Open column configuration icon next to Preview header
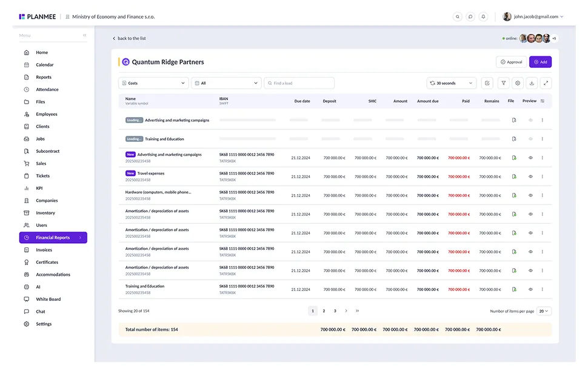This screenshot has width=588, height=370. [543, 101]
